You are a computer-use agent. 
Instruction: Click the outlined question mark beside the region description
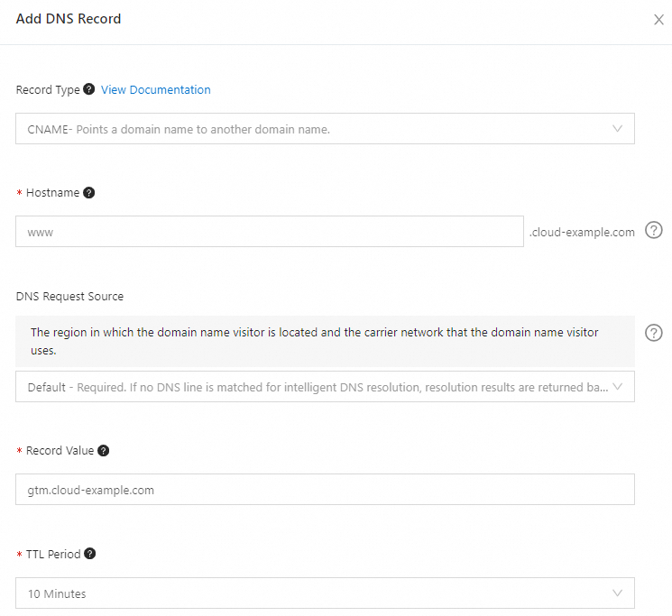[x=654, y=333]
